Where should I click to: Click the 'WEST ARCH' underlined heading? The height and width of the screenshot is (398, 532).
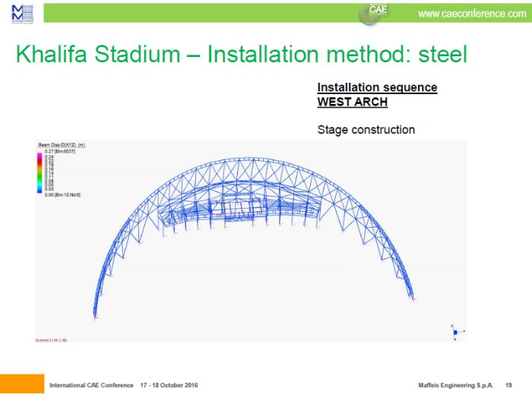(x=352, y=102)
